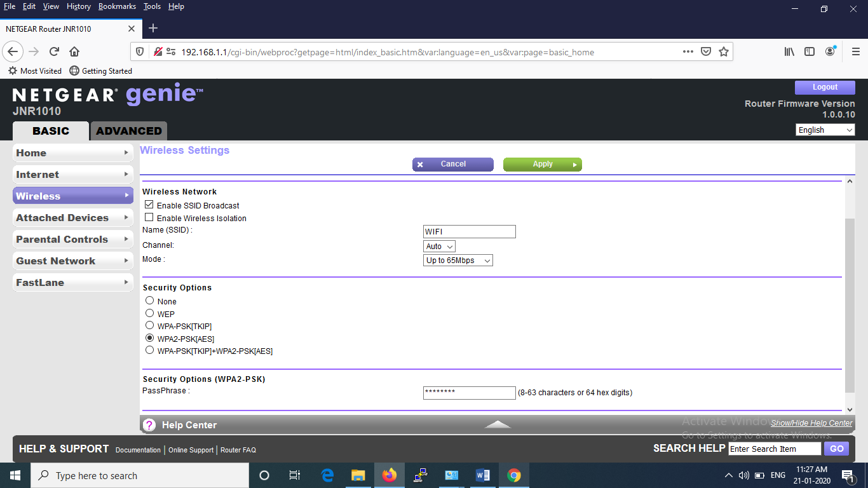Open the Internet sidebar section

point(73,174)
